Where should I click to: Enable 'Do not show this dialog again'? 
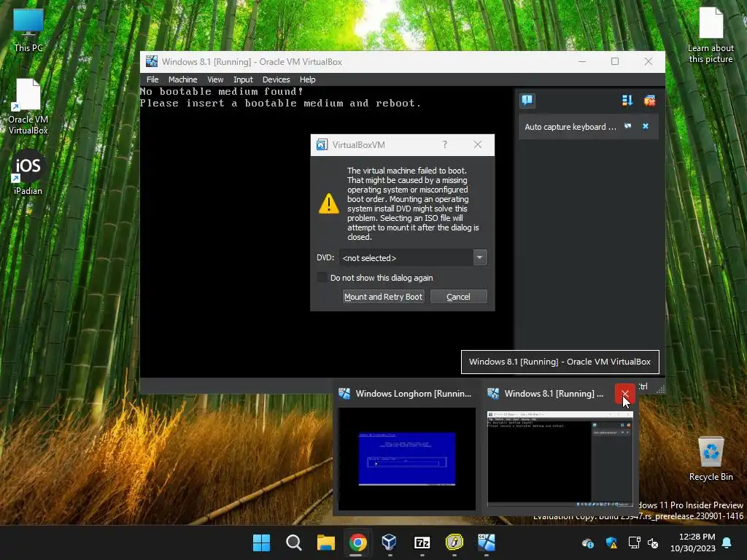322,278
